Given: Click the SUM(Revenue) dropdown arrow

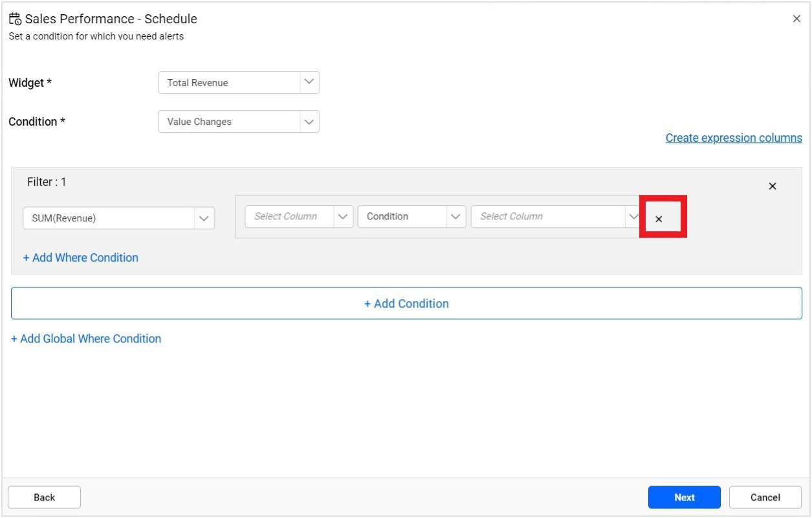Looking at the screenshot, I should tap(204, 218).
